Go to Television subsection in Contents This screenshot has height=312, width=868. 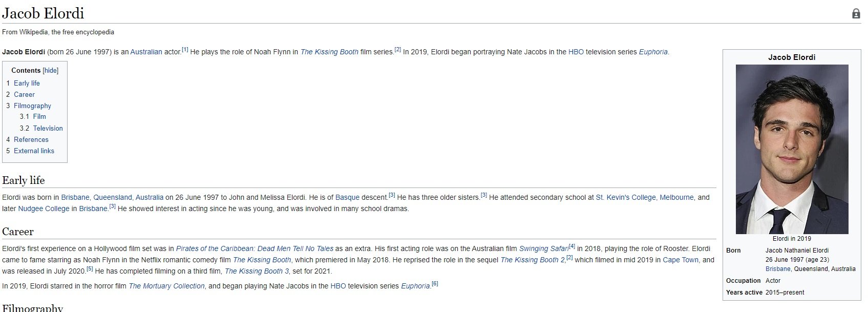coord(48,128)
